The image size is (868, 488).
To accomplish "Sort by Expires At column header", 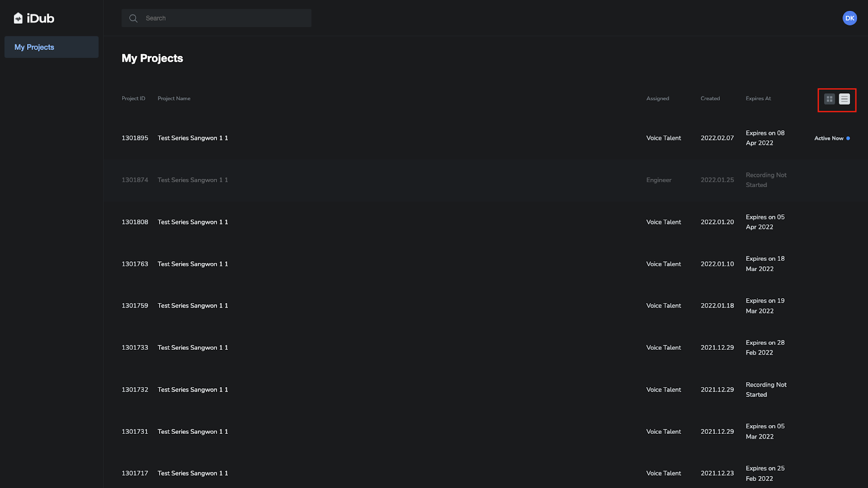I will pos(758,99).
